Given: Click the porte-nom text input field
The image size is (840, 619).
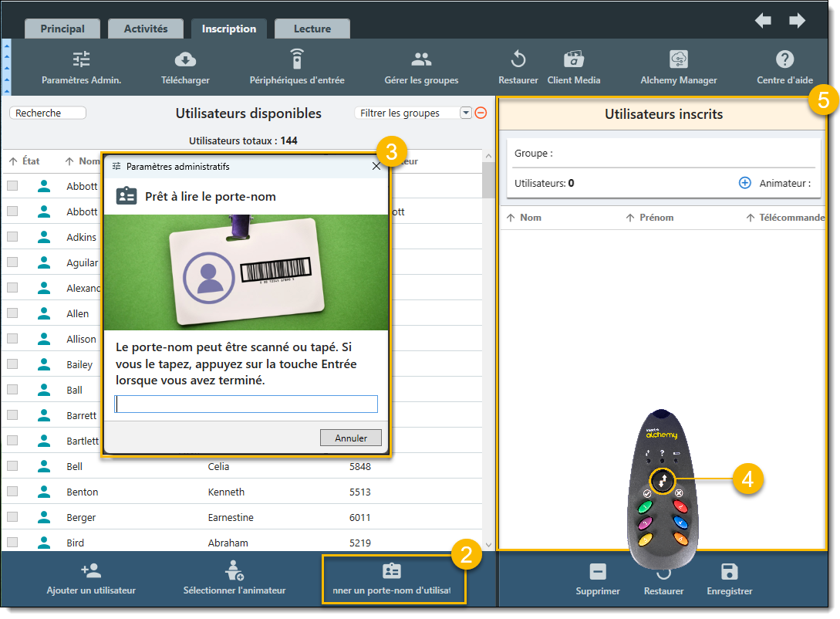Looking at the screenshot, I should [246, 404].
